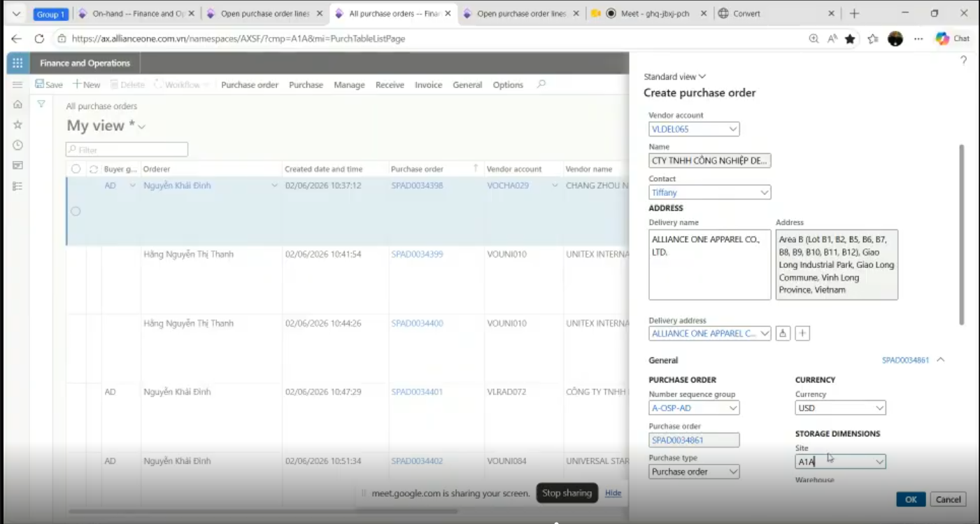This screenshot has height=524, width=980.
Task: Click into the grid Filter field
Action: 127,150
